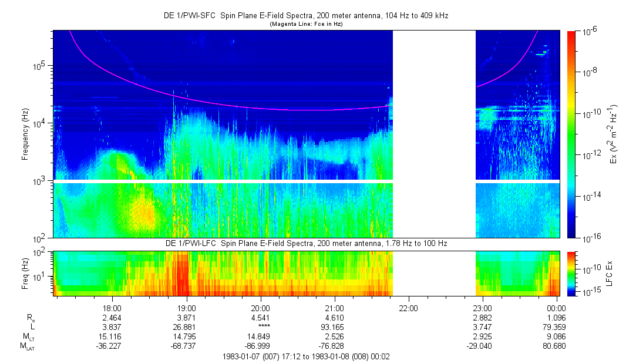Click the upper SFC plot title text

(305, 15)
